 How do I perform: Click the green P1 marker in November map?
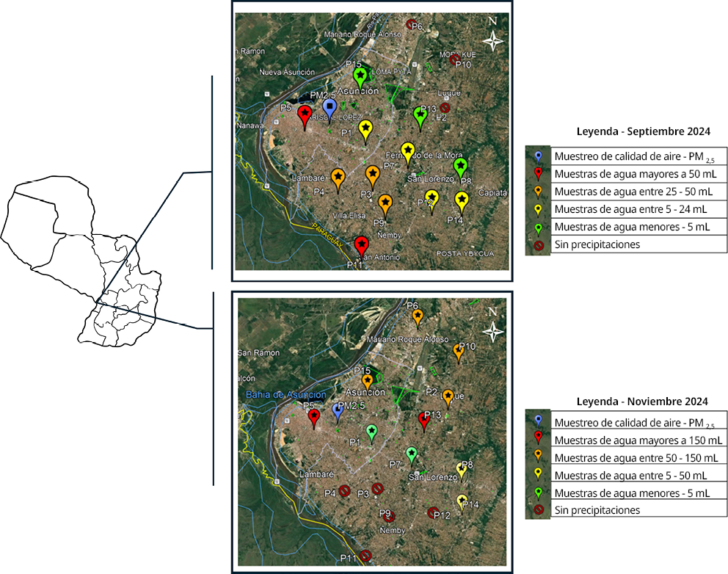pos(372,431)
